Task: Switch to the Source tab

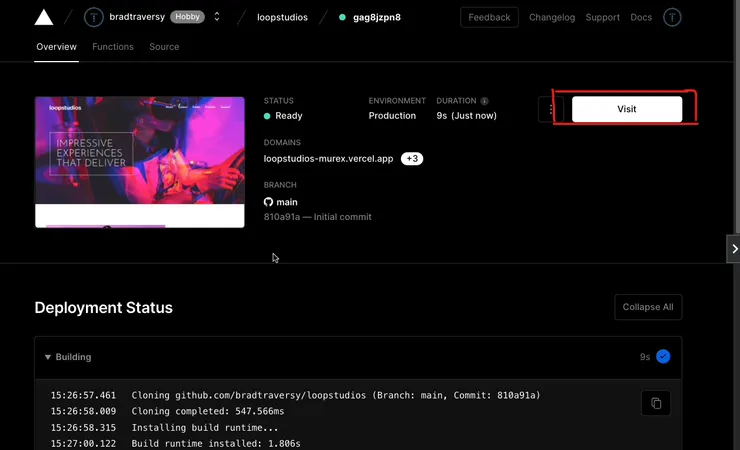Action: click(164, 47)
